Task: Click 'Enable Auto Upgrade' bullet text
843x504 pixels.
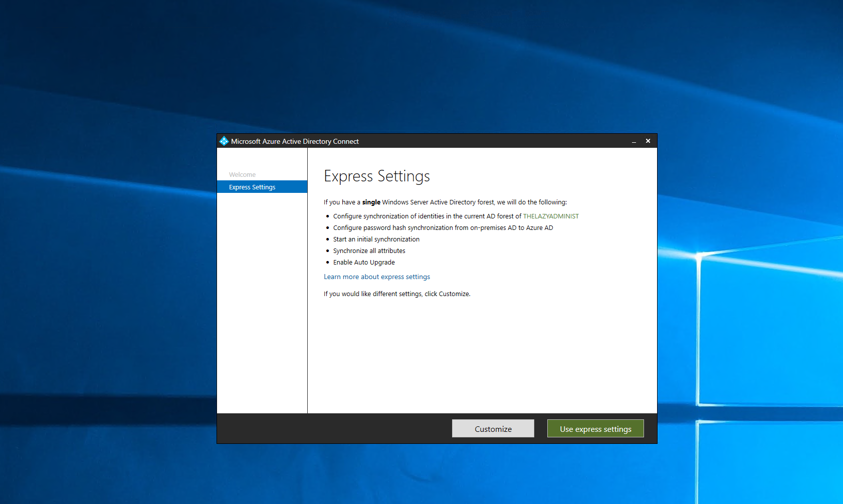Action: (x=364, y=262)
